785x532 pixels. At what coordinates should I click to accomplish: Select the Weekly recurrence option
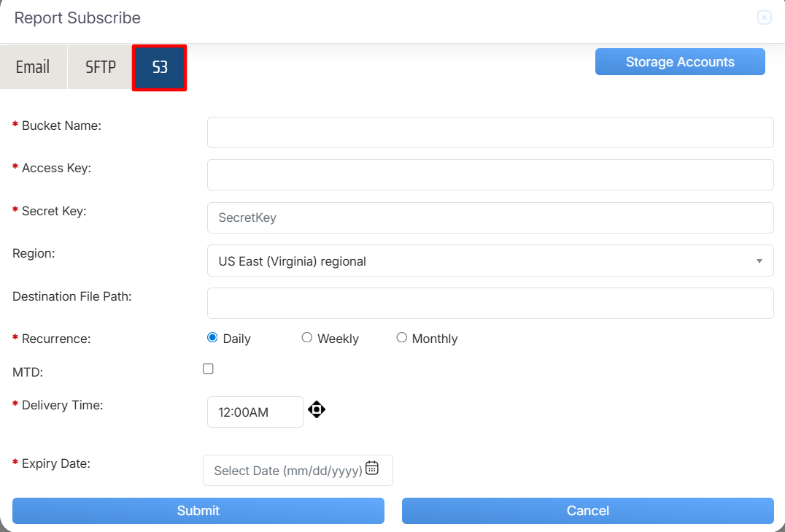click(307, 338)
